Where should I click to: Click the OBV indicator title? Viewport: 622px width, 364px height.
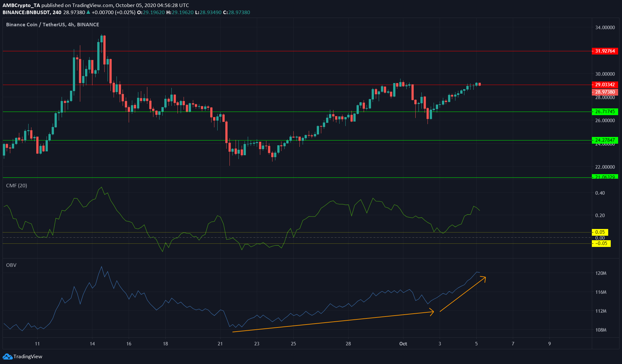tap(11, 265)
